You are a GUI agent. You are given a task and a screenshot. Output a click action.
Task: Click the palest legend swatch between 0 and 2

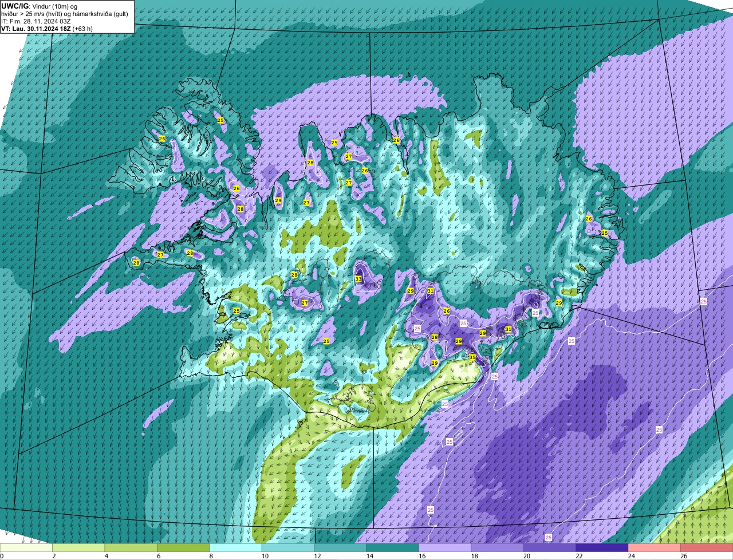tap(26, 547)
